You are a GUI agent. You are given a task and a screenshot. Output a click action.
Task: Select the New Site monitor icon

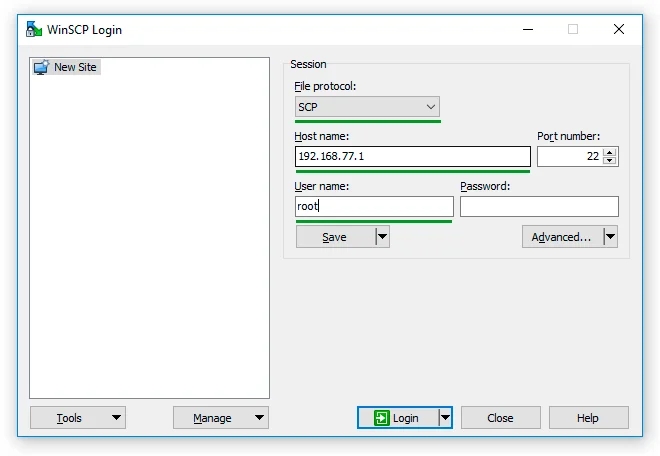coord(41,67)
